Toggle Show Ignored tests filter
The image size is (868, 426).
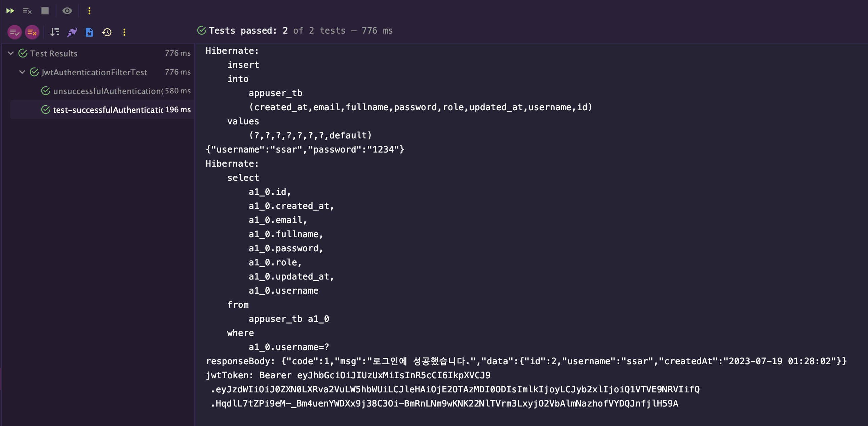32,32
